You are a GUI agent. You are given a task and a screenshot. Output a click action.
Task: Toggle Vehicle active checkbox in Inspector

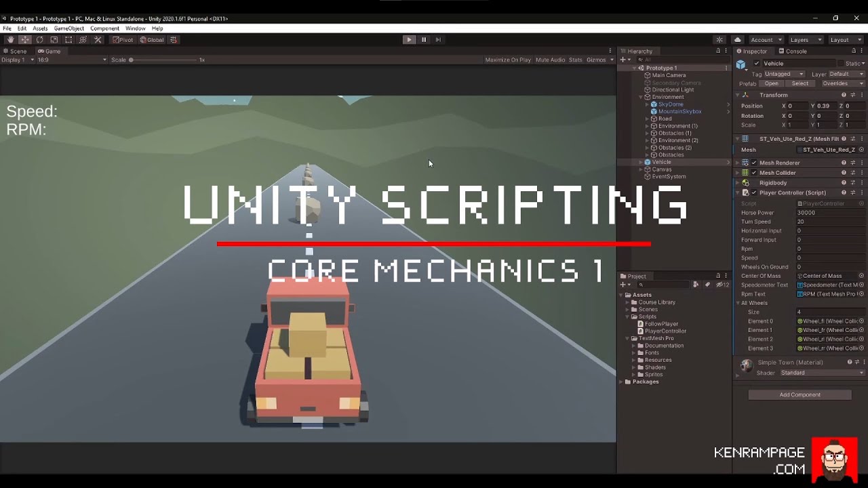(x=757, y=64)
